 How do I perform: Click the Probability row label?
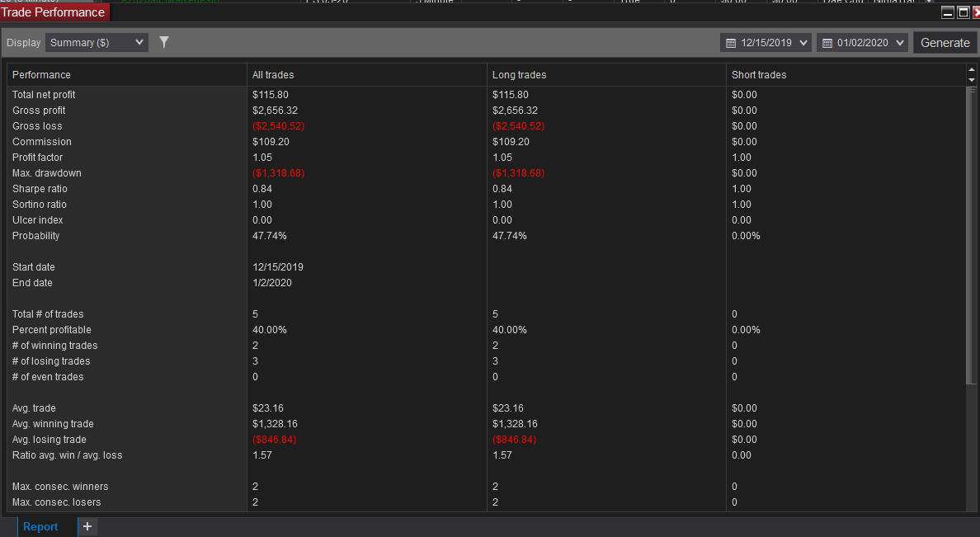tap(36, 235)
